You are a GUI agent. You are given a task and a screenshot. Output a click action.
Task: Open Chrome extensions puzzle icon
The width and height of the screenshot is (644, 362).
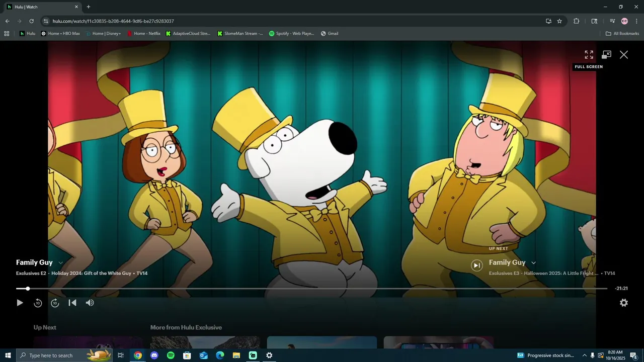(576, 21)
